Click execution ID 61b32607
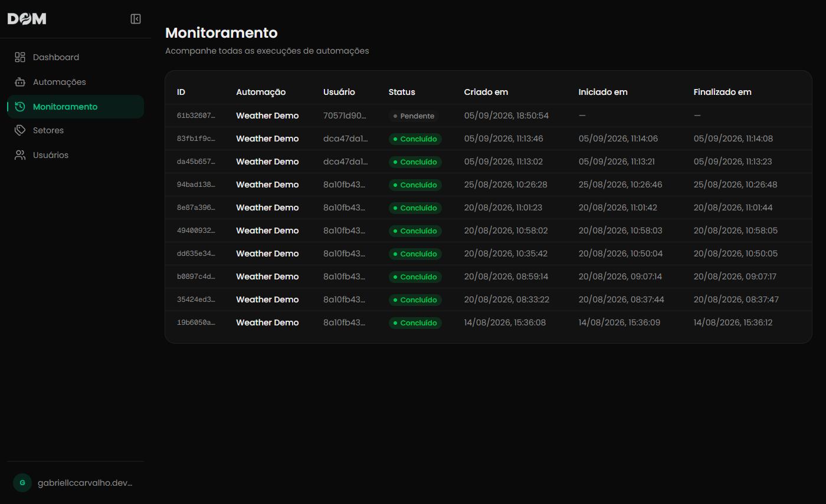This screenshot has height=504, width=826. point(196,116)
